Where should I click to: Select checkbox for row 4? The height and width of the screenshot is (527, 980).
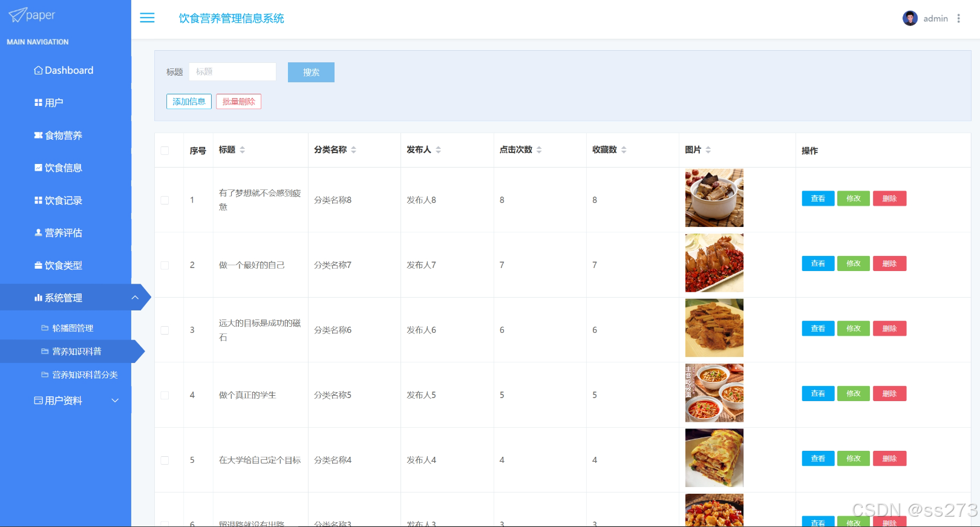tap(165, 395)
